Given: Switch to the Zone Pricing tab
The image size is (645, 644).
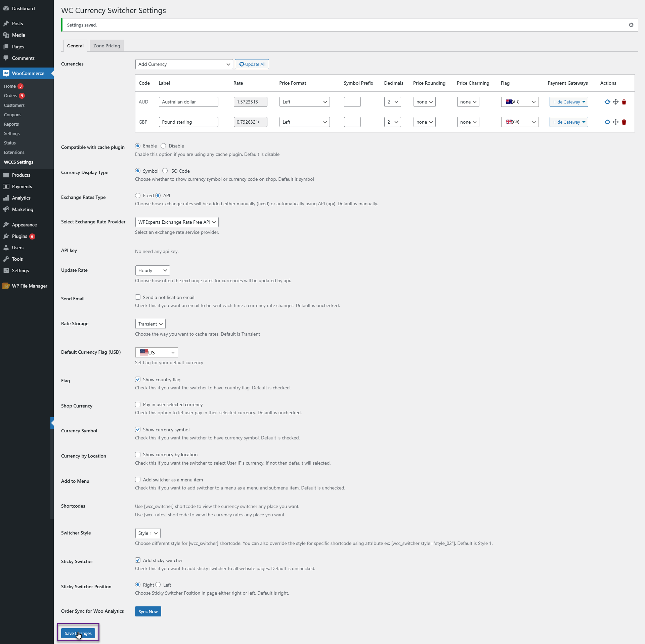Looking at the screenshot, I should 107,46.
